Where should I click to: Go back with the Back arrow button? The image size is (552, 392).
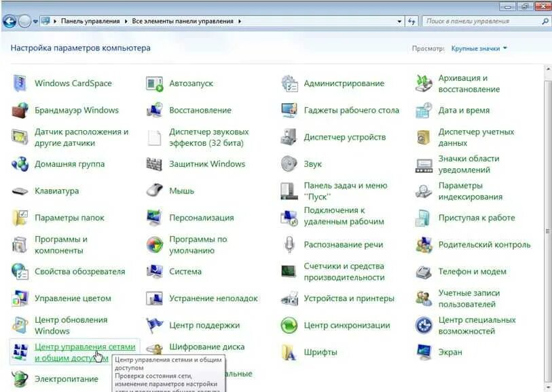pos(10,22)
